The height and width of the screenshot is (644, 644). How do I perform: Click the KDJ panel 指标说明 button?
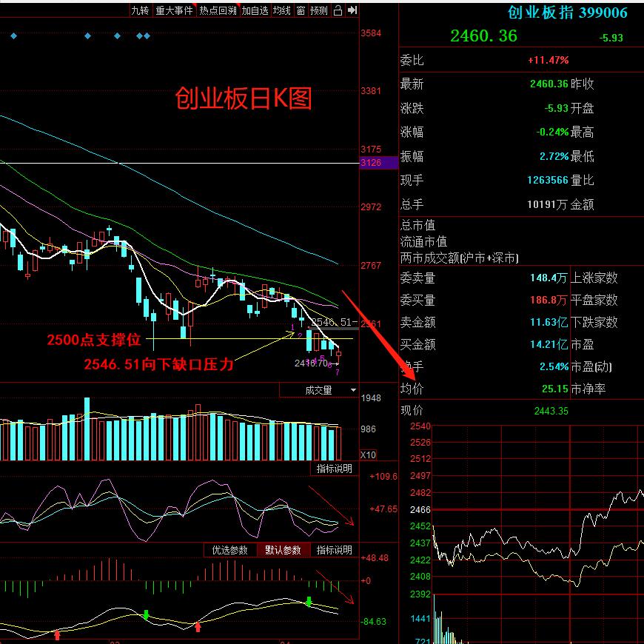coord(334,469)
